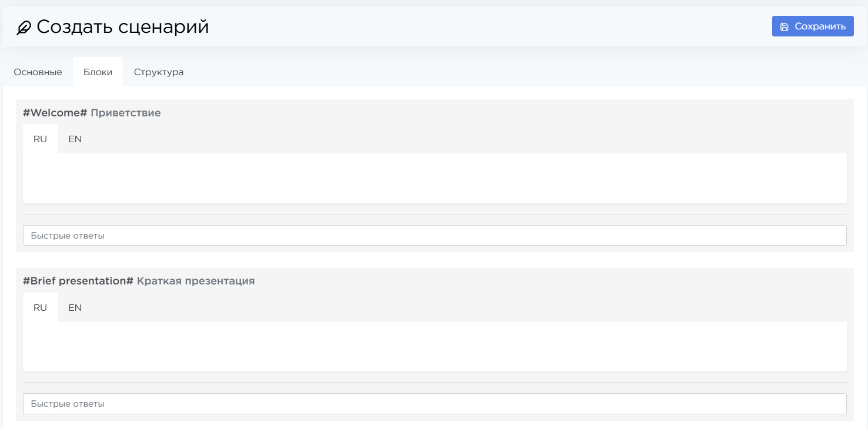868x429 pixels.
Task: Click the Краткая презентация block label
Action: [195, 281]
